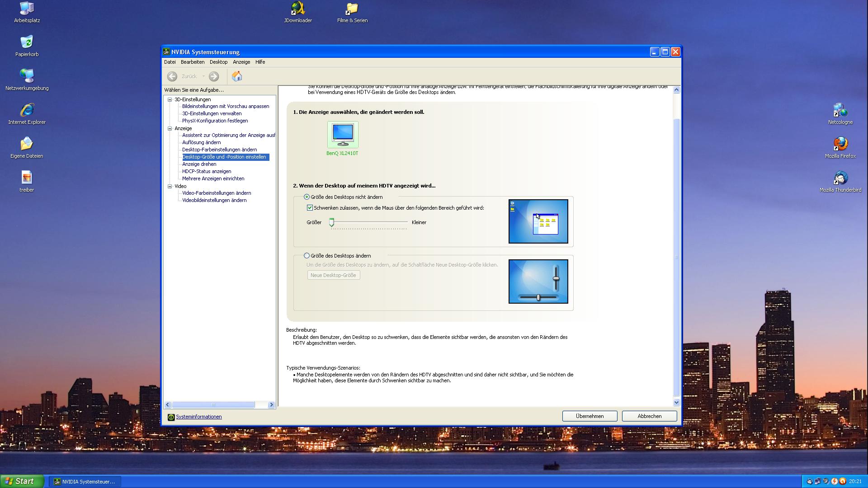This screenshot has height=488, width=868.
Task: Click the Forward arrow button
Action: 214,76
